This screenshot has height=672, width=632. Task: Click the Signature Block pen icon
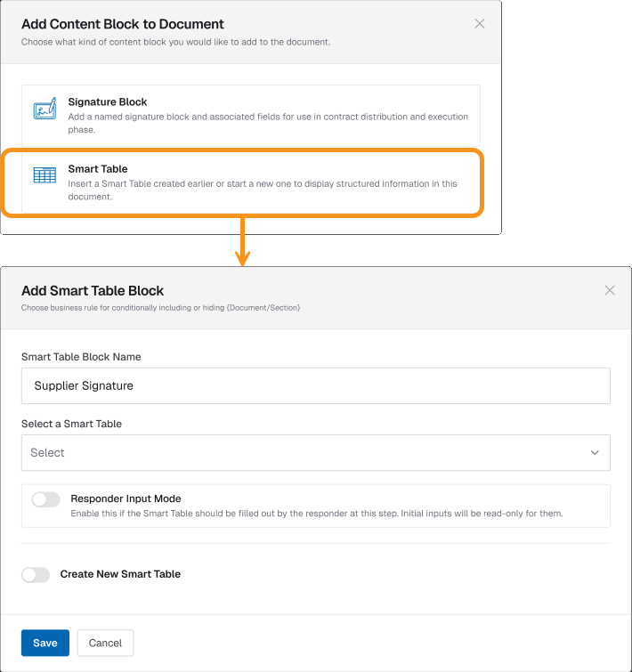click(x=45, y=110)
